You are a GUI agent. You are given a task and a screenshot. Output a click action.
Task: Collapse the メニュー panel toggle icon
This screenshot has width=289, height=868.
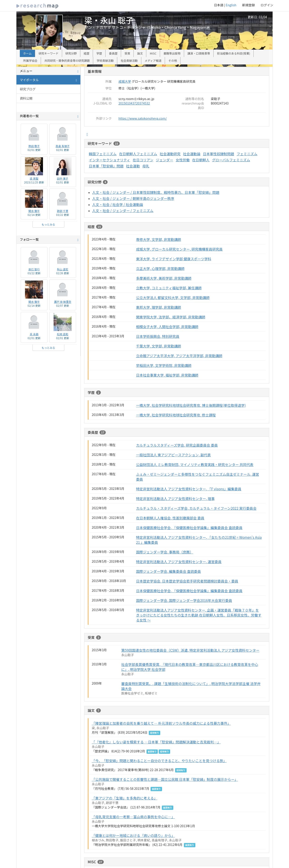point(78,71)
